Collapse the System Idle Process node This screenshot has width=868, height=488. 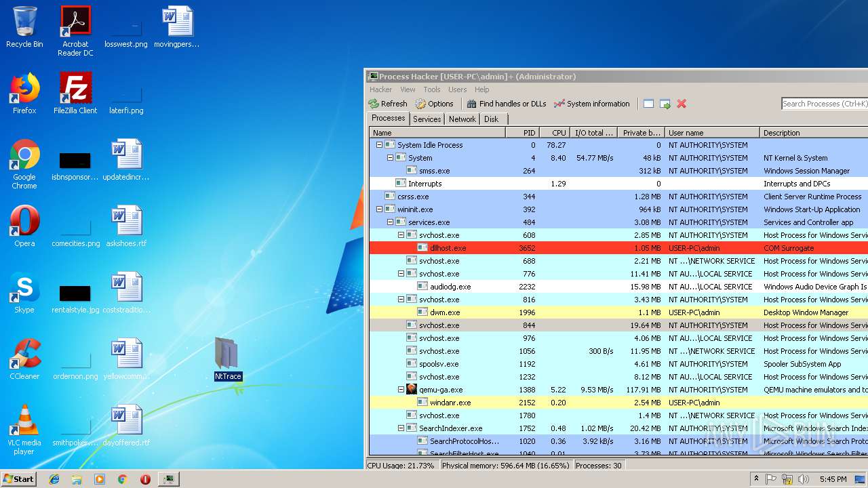(379, 145)
